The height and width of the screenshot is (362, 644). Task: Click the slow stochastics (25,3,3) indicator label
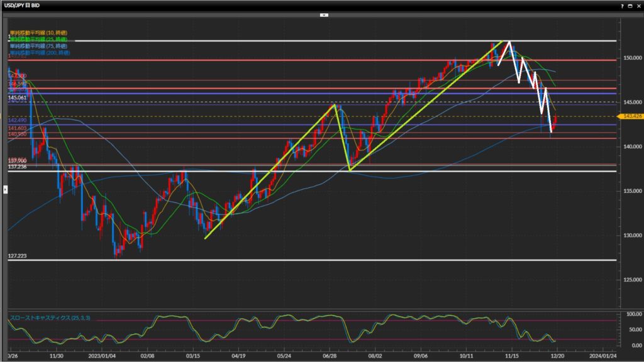(50, 319)
